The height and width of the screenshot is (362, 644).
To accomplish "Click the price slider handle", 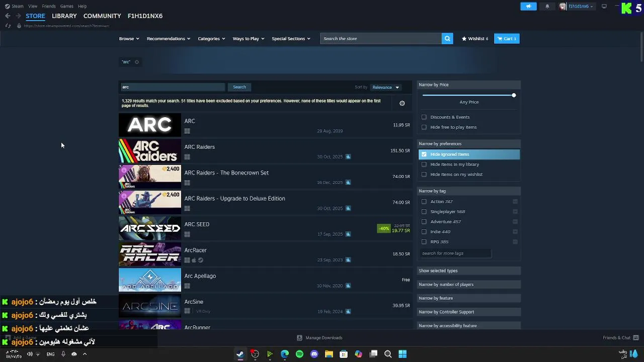I will (514, 95).
